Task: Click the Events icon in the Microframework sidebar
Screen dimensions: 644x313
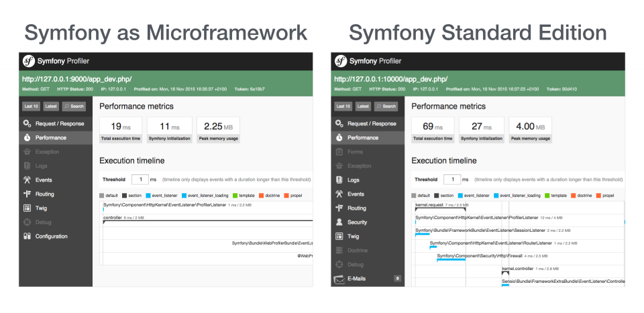Action: [x=27, y=180]
